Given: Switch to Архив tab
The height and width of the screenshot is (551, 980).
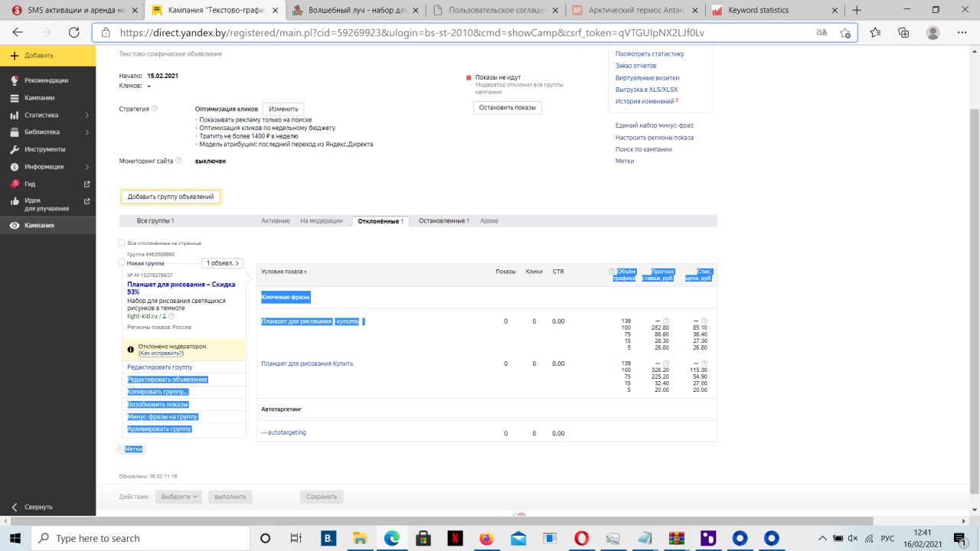Looking at the screenshot, I should (488, 221).
